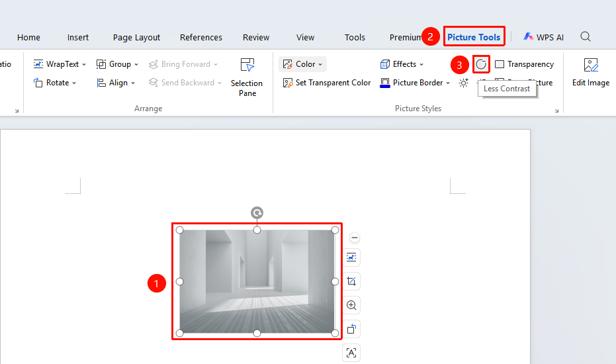Viewport: 616px width, 364px height.
Task: Expand the Send Backward arrow
Action: 220,83
